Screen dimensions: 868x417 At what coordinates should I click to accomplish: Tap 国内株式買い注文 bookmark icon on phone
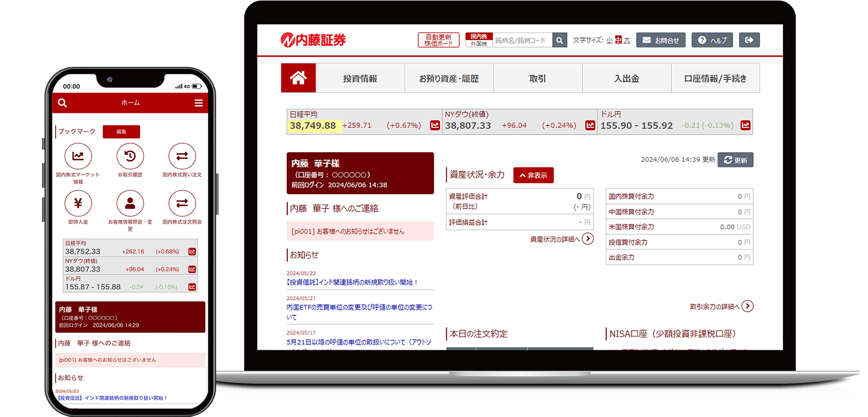click(x=182, y=156)
